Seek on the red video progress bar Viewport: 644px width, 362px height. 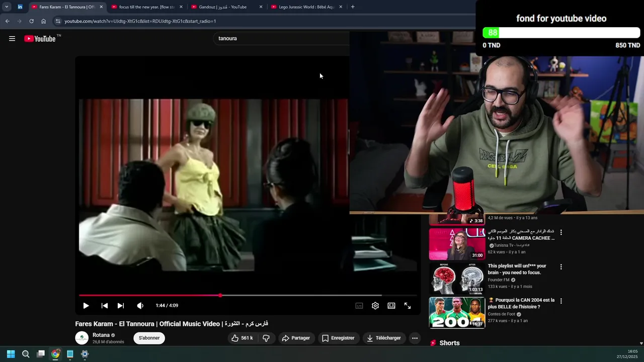[248, 295]
